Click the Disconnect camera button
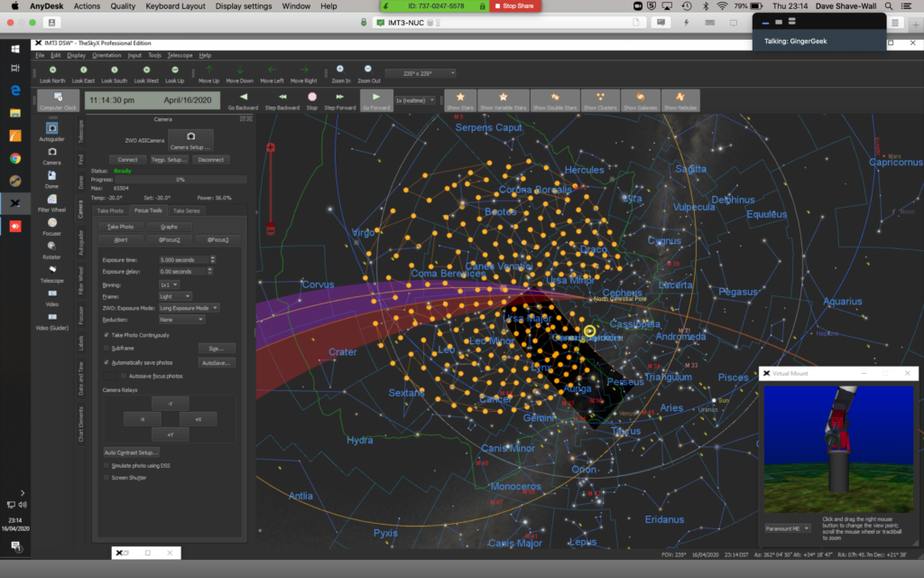This screenshot has height=578, width=924. pos(210,160)
